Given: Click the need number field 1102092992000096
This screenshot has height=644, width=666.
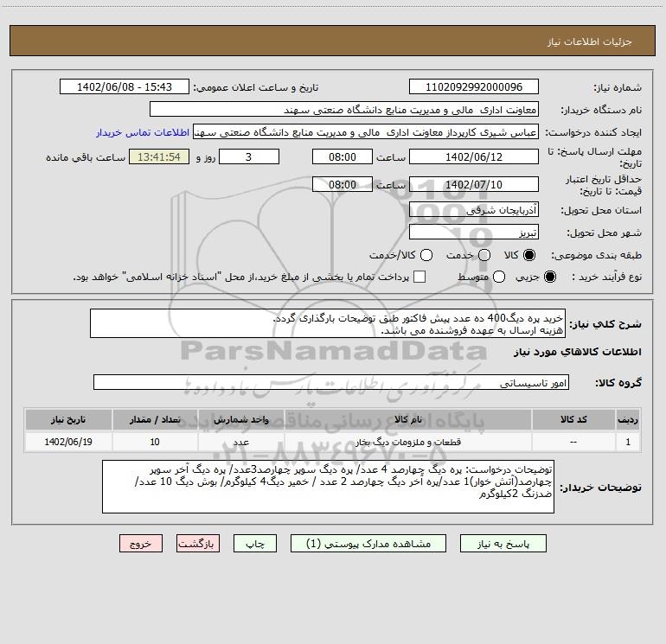Looking at the screenshot, I should (474, 86).
